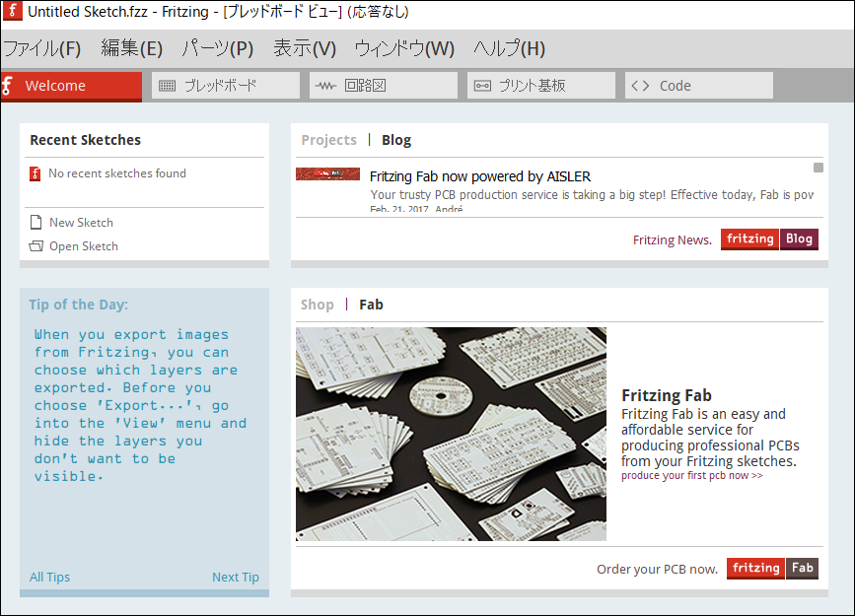Click the Recent Sketches heading
855x616 pixels.
(x=85, y=140)
